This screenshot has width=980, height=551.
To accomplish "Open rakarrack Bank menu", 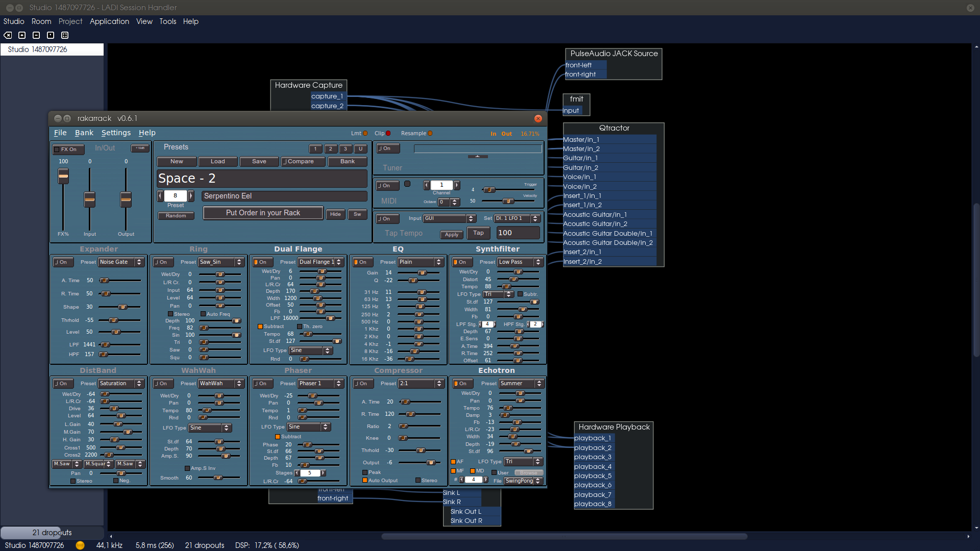I will click(84, 133).
